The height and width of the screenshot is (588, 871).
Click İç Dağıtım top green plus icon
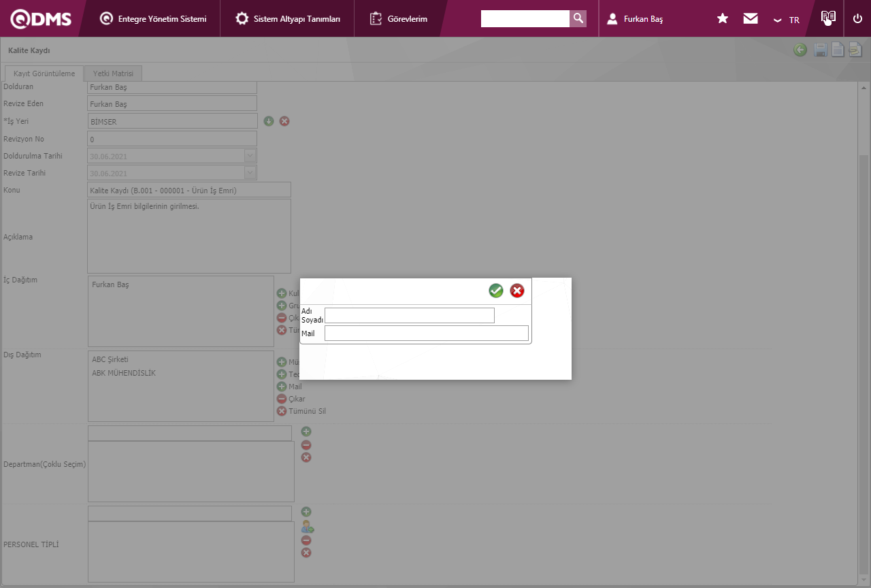(282, 293)
